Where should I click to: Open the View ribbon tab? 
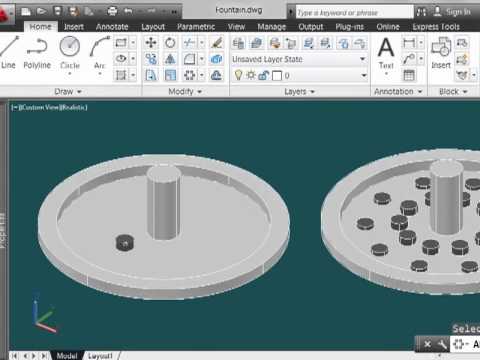pyautogui.click(x=236, y=27)
